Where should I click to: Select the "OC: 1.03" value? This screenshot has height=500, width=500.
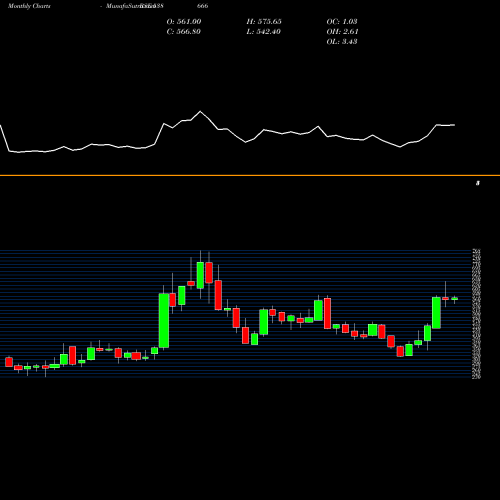[342, 21]
